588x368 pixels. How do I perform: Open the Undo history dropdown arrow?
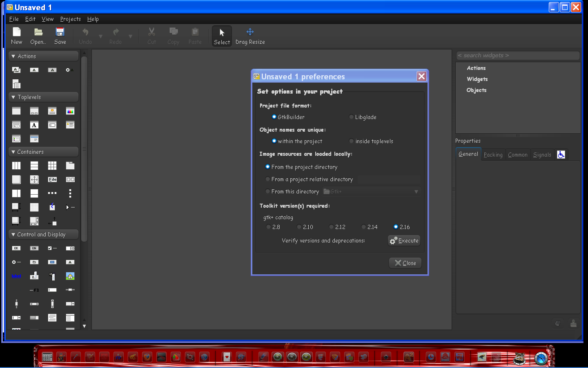tap(100, 36)
